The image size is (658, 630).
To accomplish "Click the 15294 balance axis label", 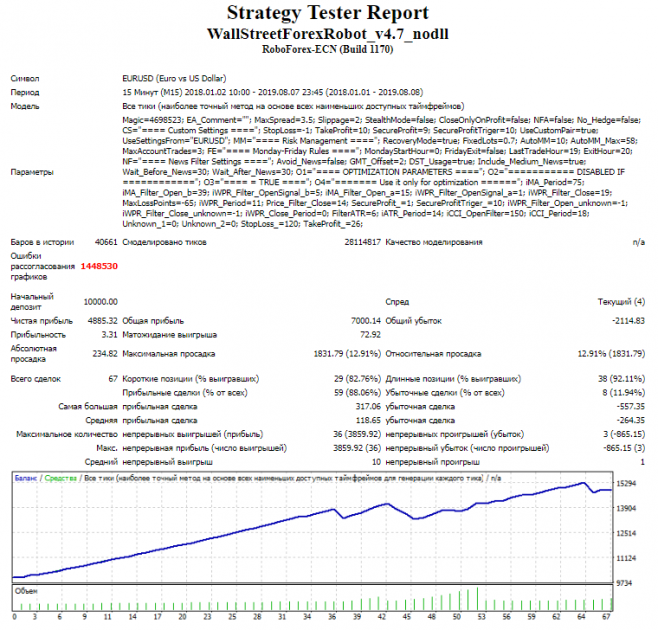I will pyautogui.click(x=626, y=484).
